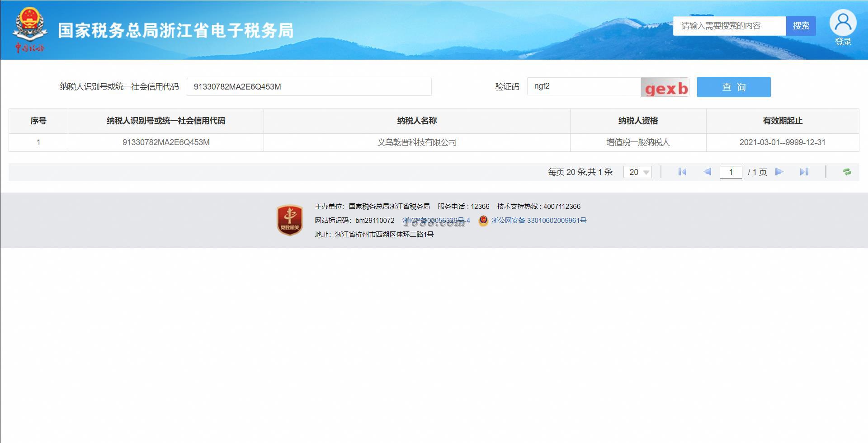Click the technical hotline 4007112366 text

(x=538, y=207)
